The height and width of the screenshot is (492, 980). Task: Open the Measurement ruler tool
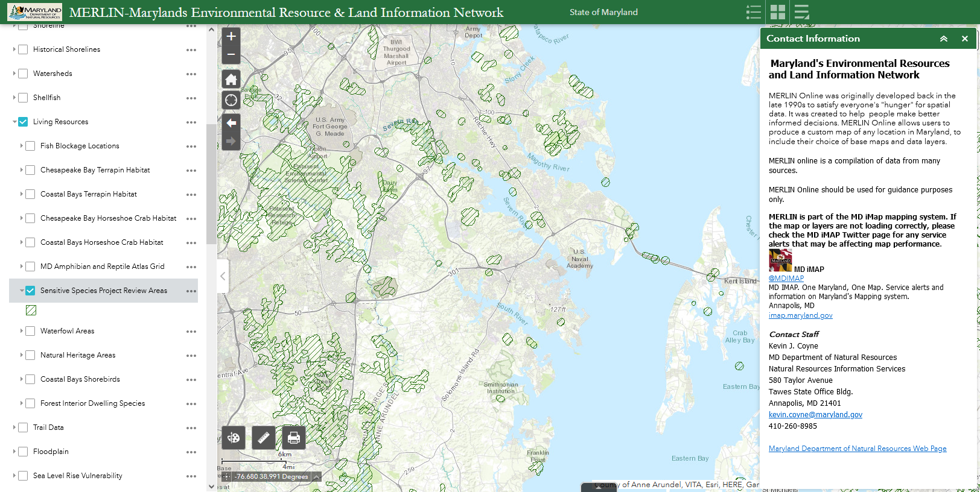(264, 438)
